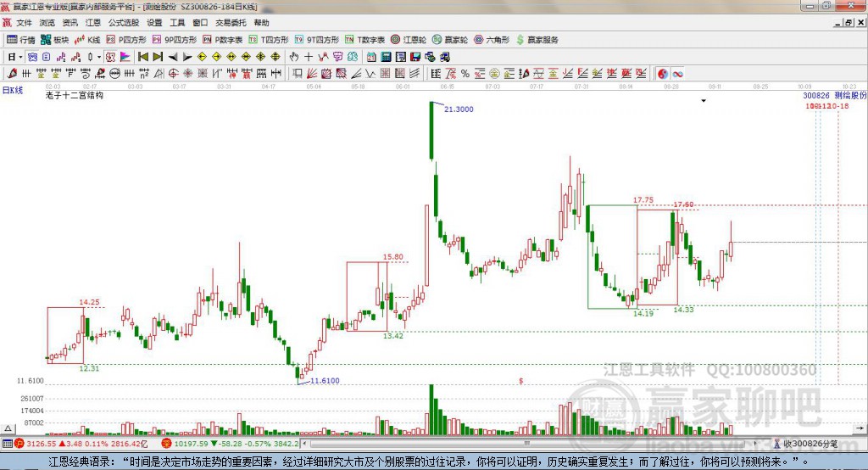Screen dimensions: 868x470
Task: Click the first drawing tool icon in third row
Action: (12, 73)
